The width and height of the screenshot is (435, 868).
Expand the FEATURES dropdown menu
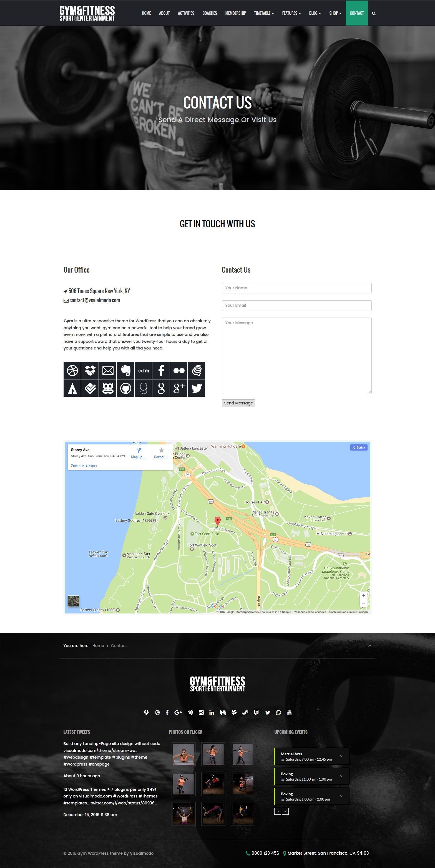click(291, 13)
